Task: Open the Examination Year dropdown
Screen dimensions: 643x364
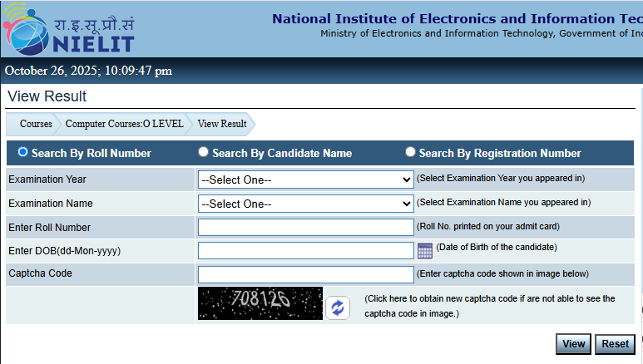Action: [x=305, y=180]
